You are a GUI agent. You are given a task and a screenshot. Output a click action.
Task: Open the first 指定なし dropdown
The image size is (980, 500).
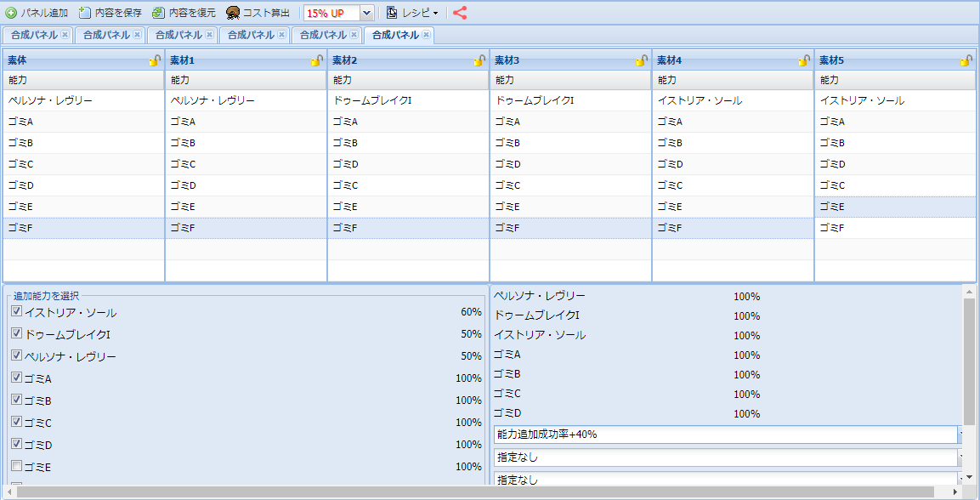pos(960,457)
